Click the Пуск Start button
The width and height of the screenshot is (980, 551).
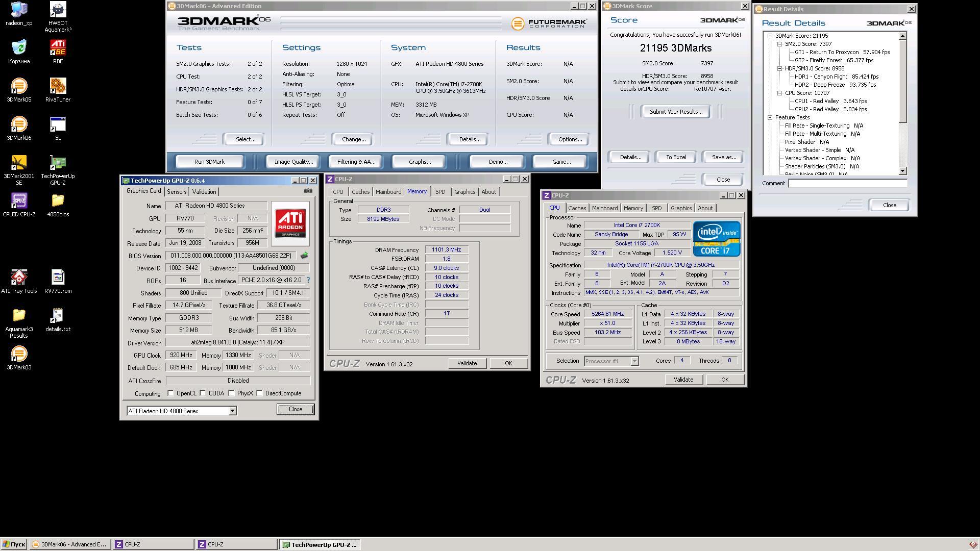point(14,544)
